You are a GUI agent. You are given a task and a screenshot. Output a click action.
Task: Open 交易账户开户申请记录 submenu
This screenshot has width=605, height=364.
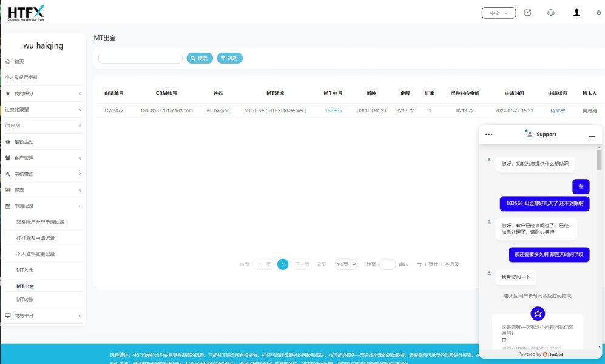click(40, 222)
